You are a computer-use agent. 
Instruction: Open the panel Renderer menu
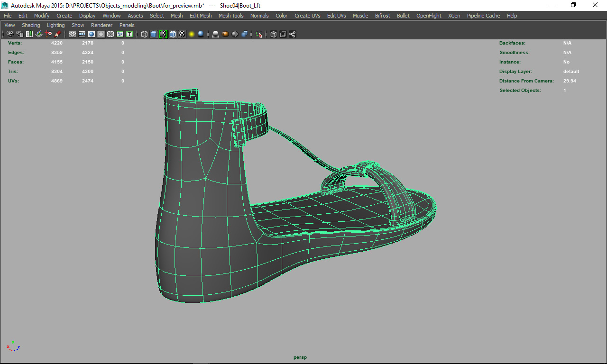click(x=101, y=25)
